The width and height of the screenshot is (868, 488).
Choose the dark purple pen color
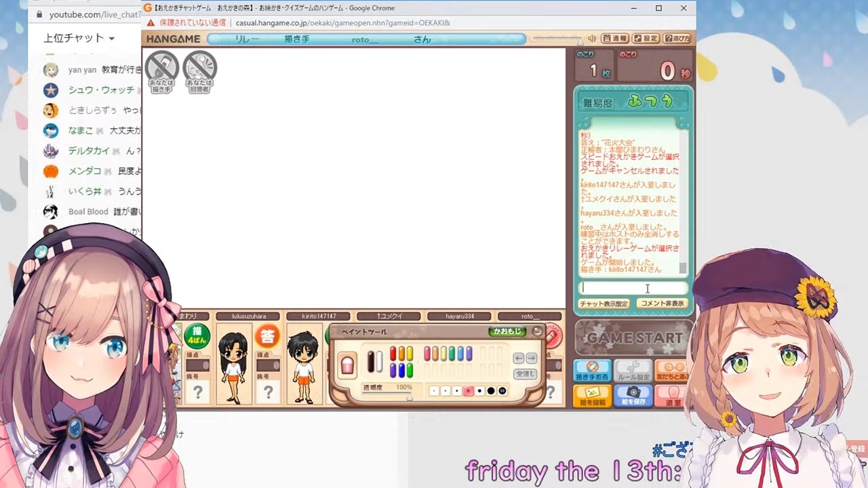coord(393,370)
